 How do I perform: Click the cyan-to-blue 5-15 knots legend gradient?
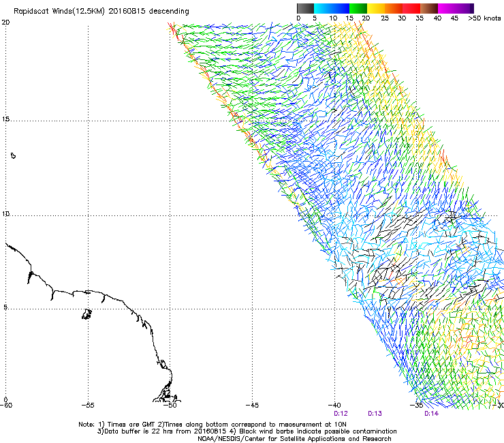(332, 8)
